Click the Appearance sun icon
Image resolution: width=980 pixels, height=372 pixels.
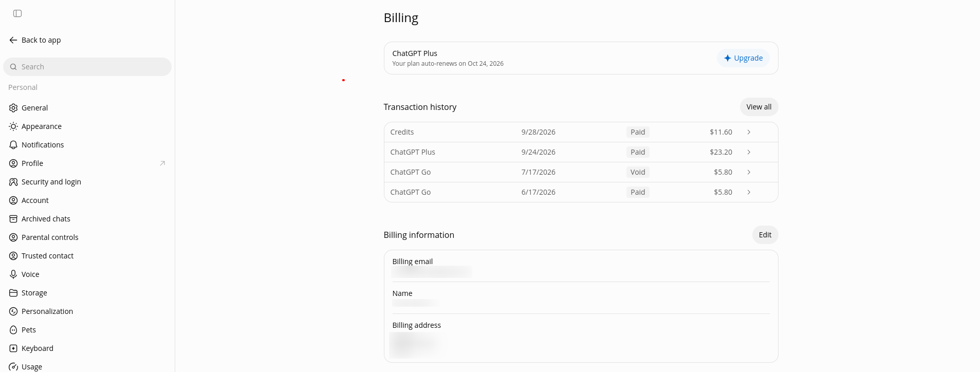click(13, 126)
